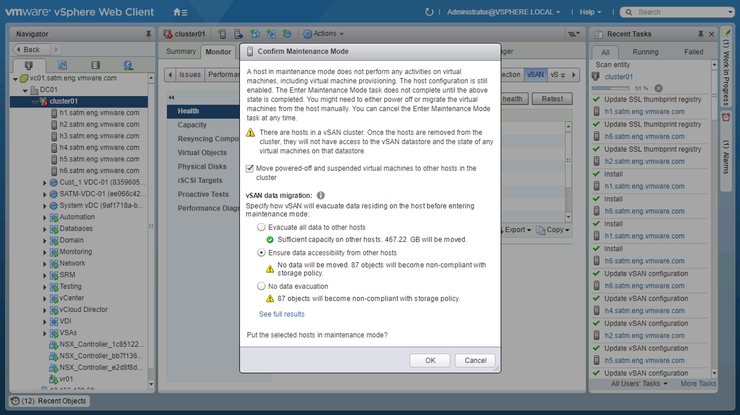Open Networking navigator tab icon
The image size is (740, 415).
point(128,65)
